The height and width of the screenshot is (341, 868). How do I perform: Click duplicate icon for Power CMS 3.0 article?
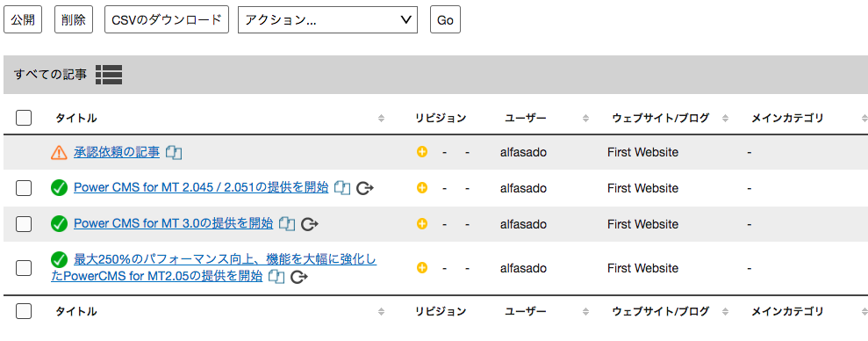point(287,224)
